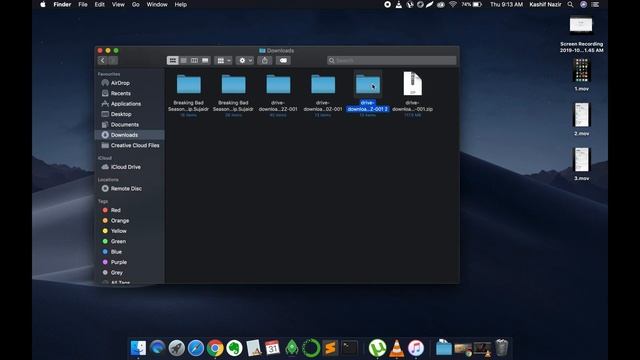This screenshot has width=640, height=360.
Task: Open the File menu
Action: 83,4
